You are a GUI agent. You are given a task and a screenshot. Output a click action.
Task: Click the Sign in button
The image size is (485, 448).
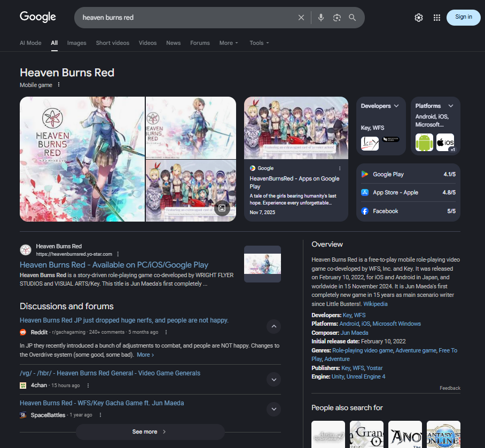point(463,17)
